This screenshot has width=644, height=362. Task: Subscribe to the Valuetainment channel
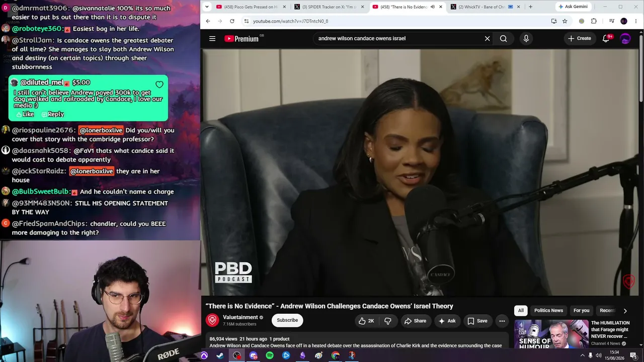point(287,320)
